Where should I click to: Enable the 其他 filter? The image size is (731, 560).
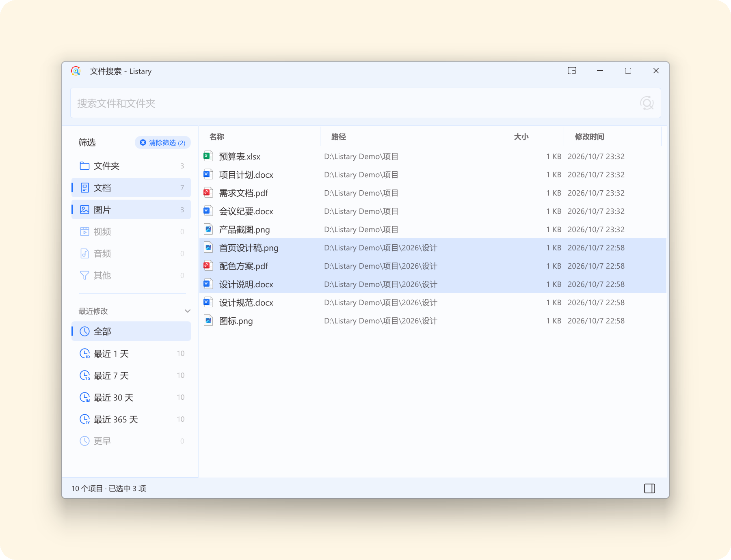click(x=131, y=275)
